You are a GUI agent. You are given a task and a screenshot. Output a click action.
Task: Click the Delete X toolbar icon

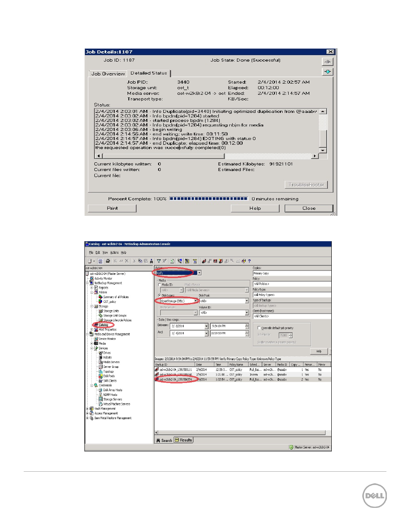point(127,261)
